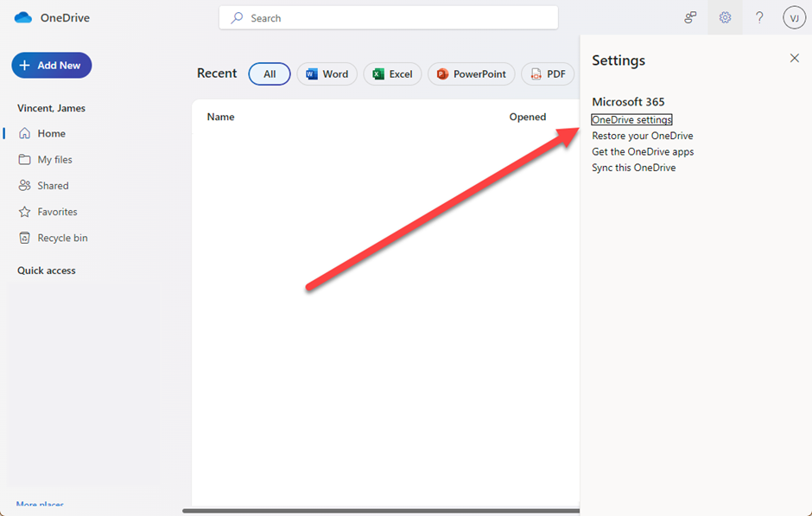812x516 pixels.
Task: Click the Add New button
Action: click(52, 66)
